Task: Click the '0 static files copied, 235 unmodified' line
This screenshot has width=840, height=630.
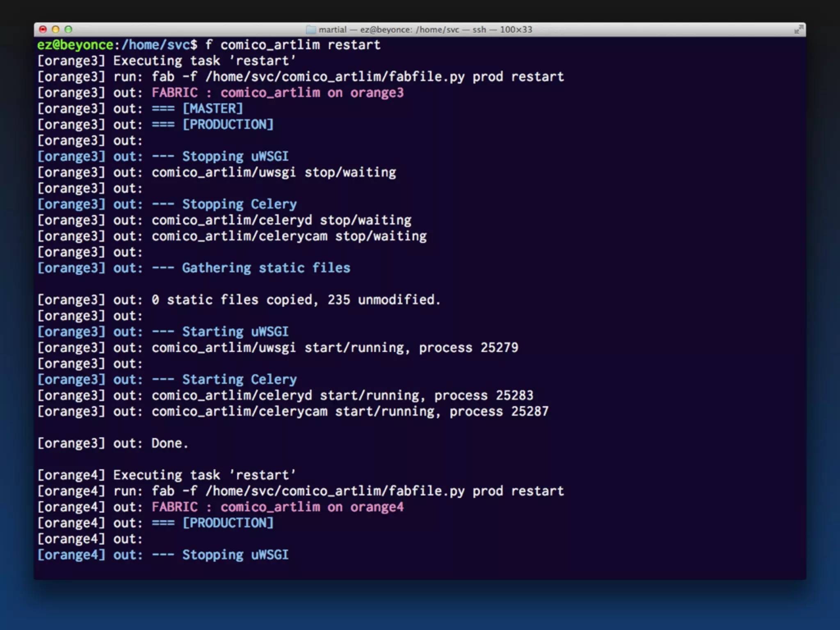Action: (295, 300)
